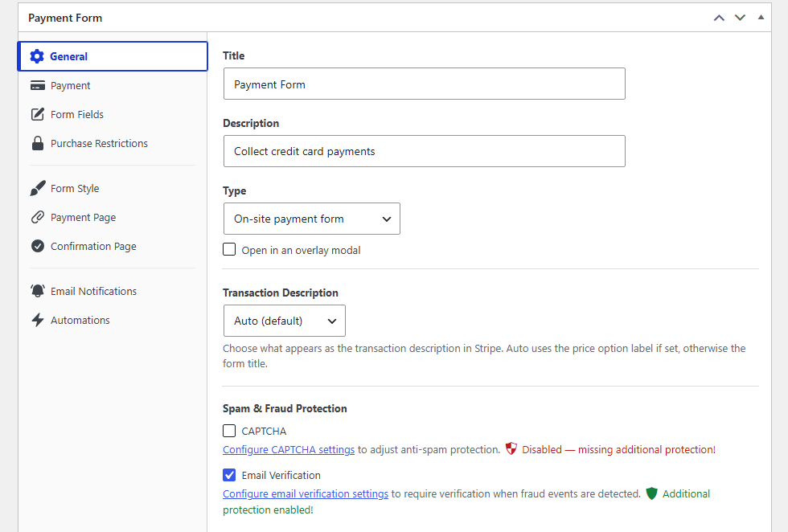788x532 pixels.
Task: Click the Payment Page paperclip icon
Action: [x=38, y=217]
